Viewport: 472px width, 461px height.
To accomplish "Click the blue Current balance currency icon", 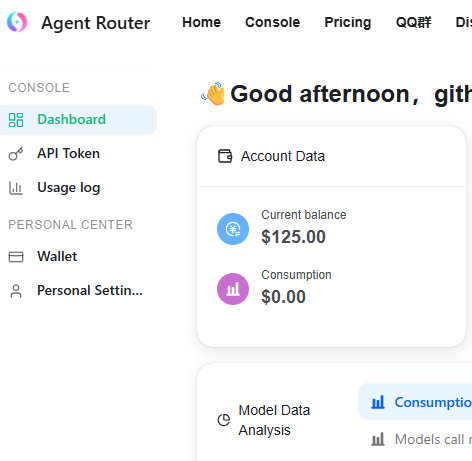I will point(233,229).
